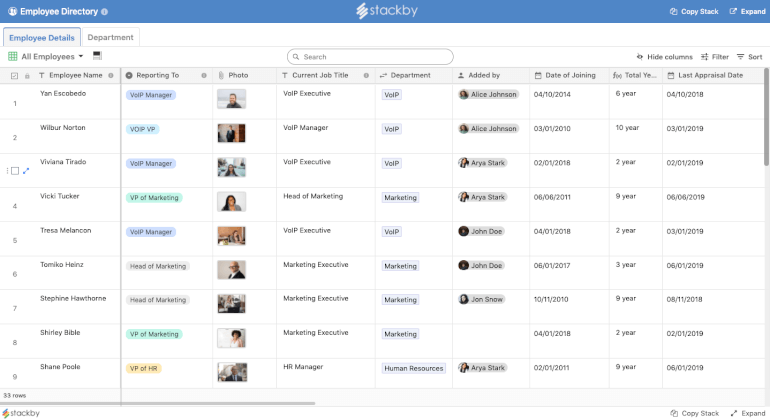Open the Hide columns visibility option
The width and height of the screenshot is (770, 420).
(664, 57)
